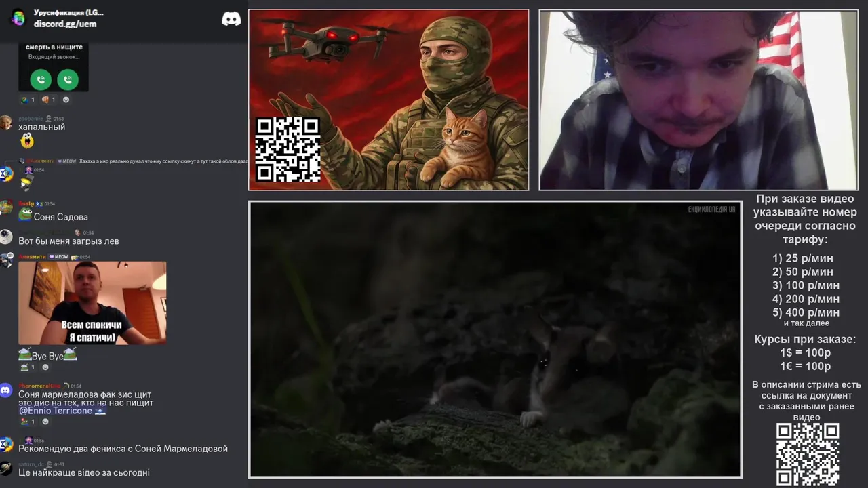Click the Bye Bye message text
This screenshot has height=488, width=868.
point(47,356)
